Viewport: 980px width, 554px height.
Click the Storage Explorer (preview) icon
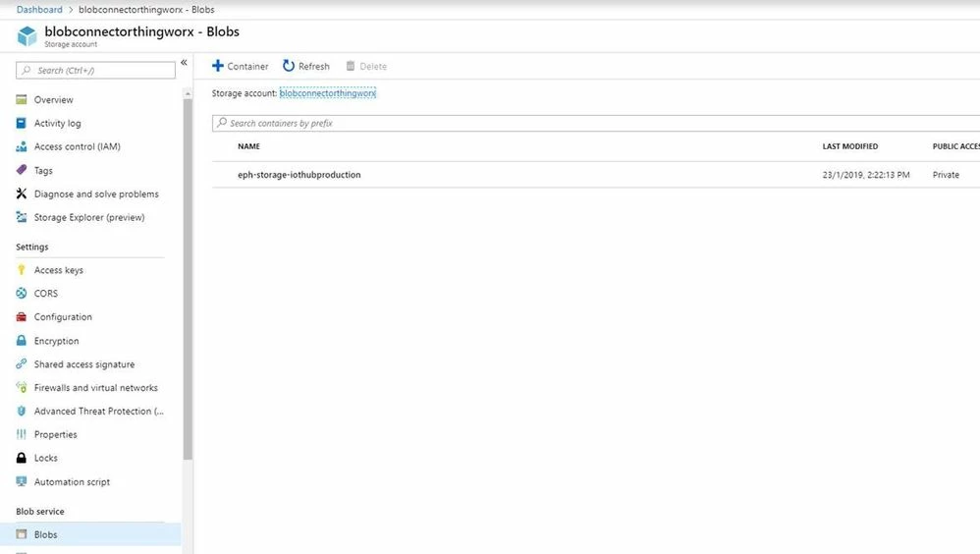coord(22,217)
